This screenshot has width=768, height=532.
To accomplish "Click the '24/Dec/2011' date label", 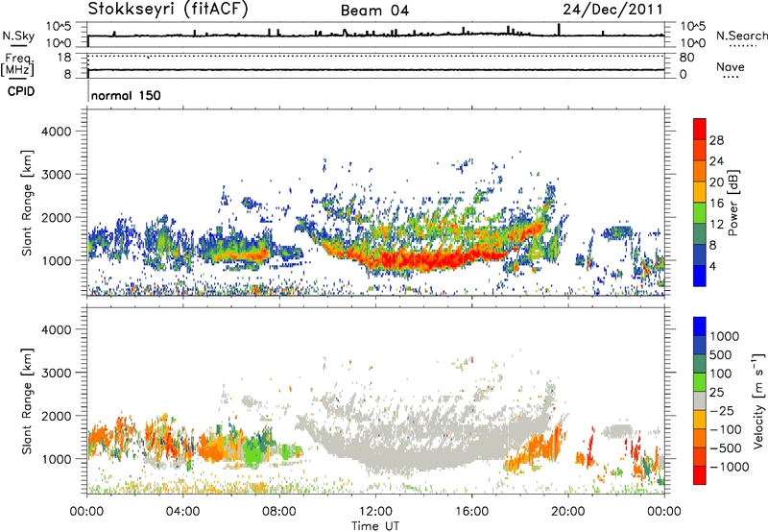I will pyautogui.click(x=612, y=9).
